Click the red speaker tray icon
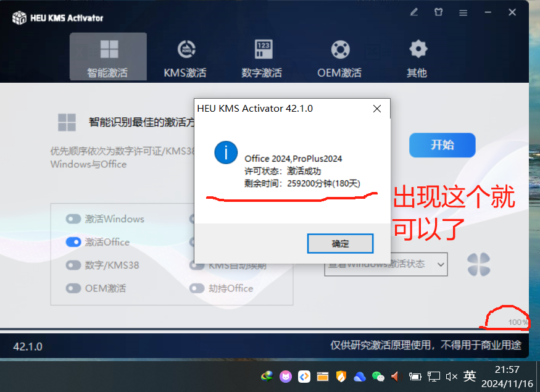The height and width of the screenshot is (392, 540). point(396,377)
